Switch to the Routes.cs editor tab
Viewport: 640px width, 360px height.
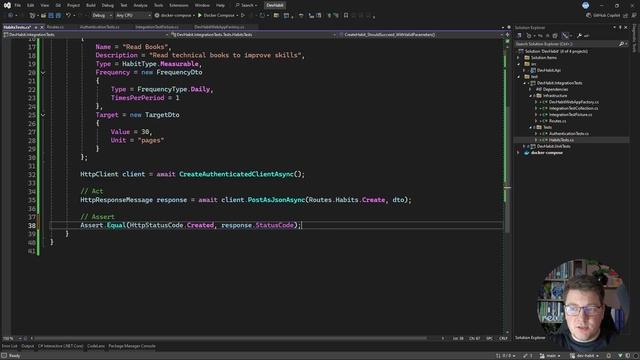coord(55,27)
